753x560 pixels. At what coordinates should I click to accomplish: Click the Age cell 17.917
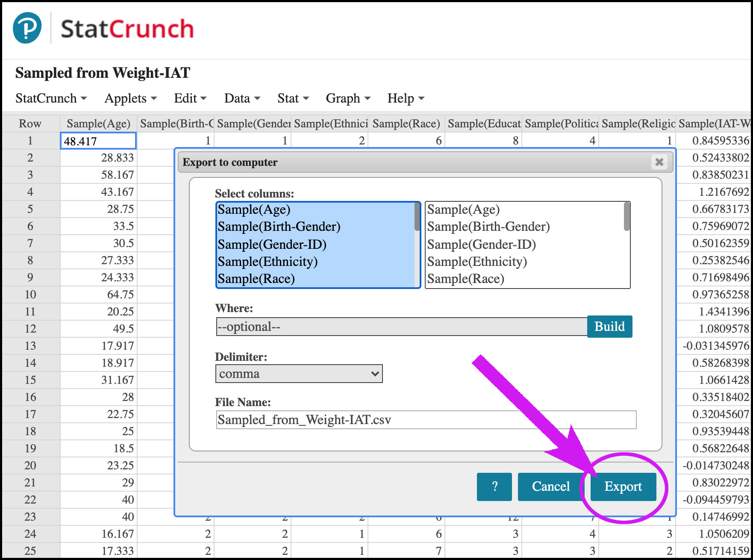[x=99, y=346]
